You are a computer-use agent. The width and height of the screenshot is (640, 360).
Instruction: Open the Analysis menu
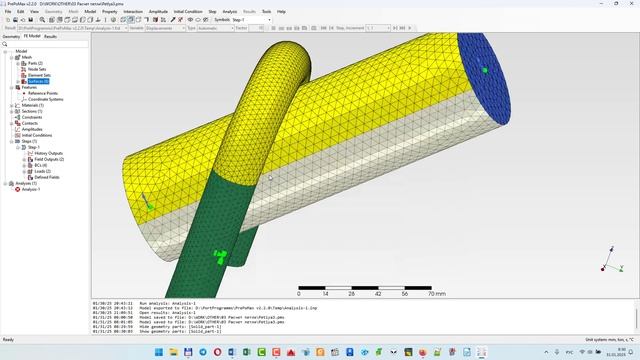point(230,11)
